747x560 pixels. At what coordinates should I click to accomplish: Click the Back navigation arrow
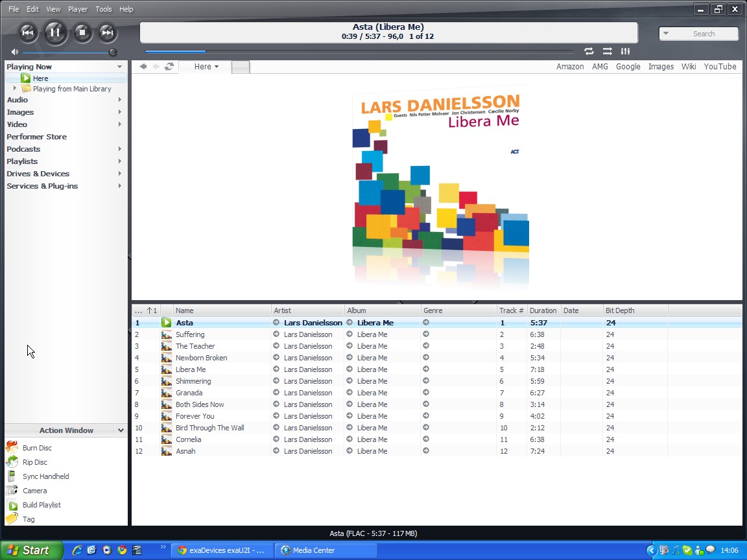click(x=143, y=67)
